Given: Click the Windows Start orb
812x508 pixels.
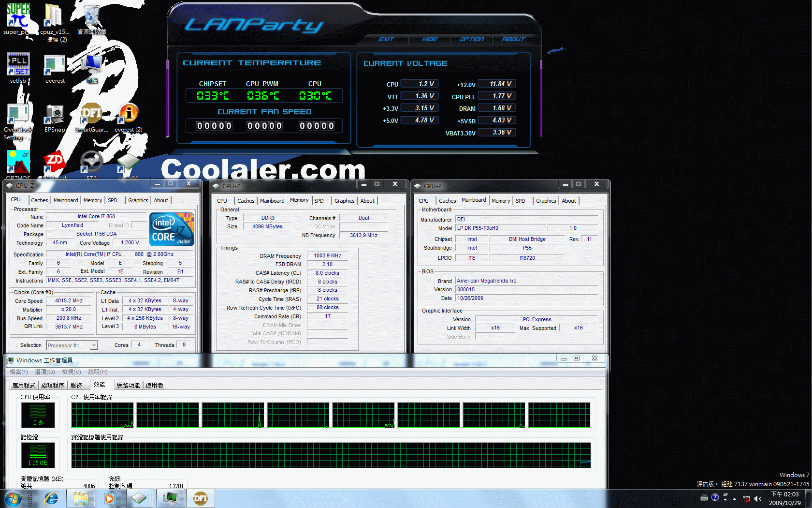Looking at the screenshot, I should [x=13, y=498].
